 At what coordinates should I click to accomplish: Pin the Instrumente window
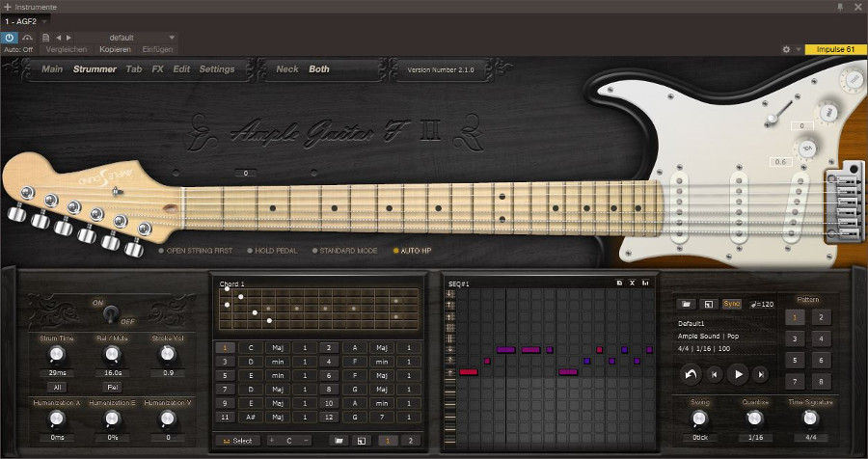click(840, 7)
